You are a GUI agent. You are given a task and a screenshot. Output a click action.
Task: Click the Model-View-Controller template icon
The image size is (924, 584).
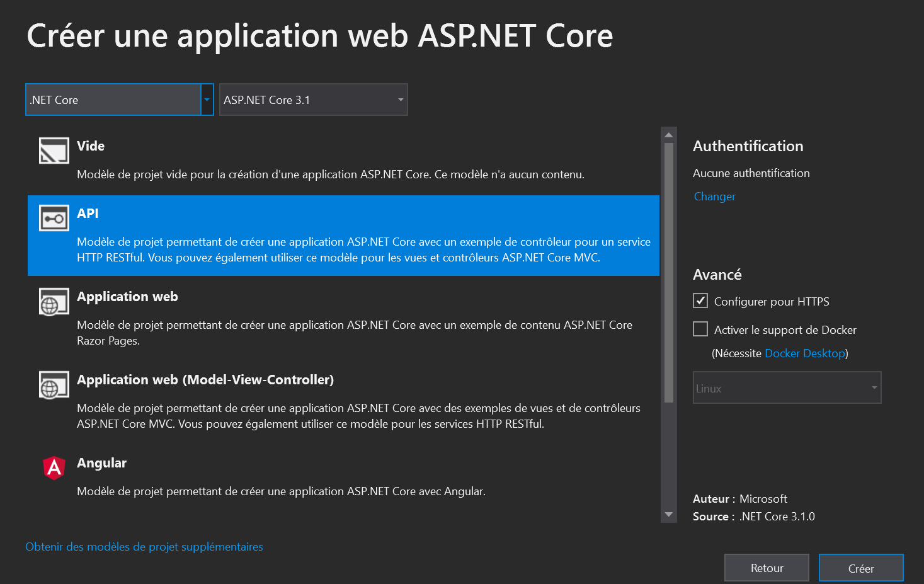tap(54, 385)
